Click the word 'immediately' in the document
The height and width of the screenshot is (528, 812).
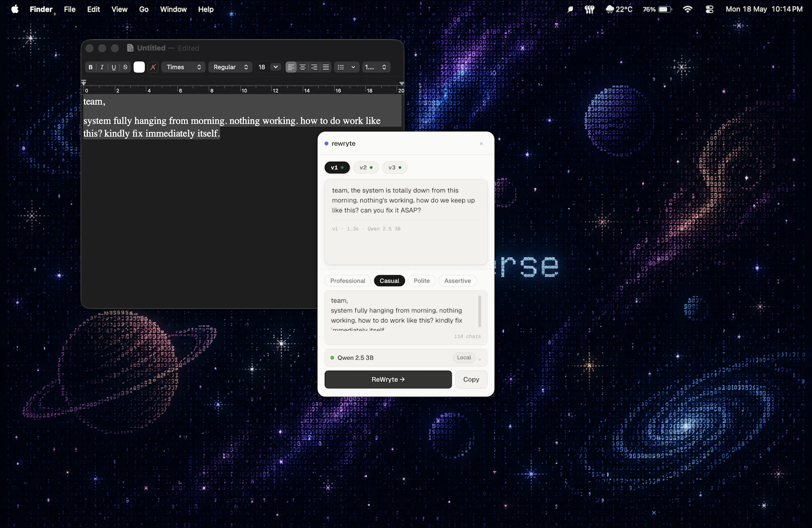tap(170, 133)
